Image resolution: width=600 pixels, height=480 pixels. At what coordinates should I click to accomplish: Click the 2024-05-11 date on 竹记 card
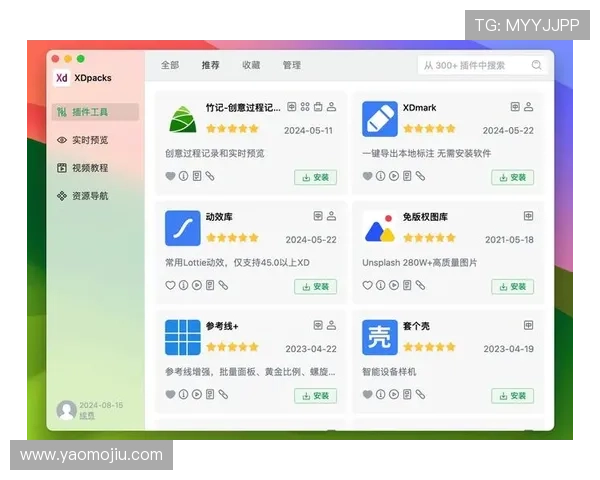pyautogui.click(x=308, y=131)
